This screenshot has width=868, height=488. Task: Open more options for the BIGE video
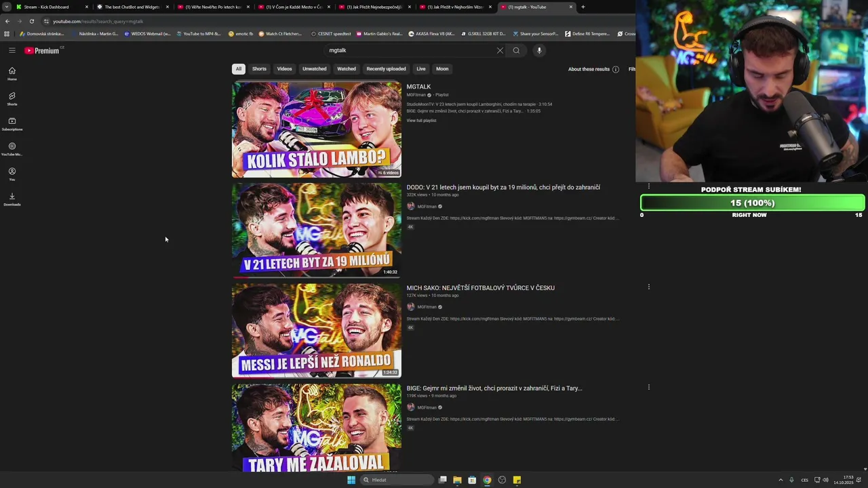649,387
